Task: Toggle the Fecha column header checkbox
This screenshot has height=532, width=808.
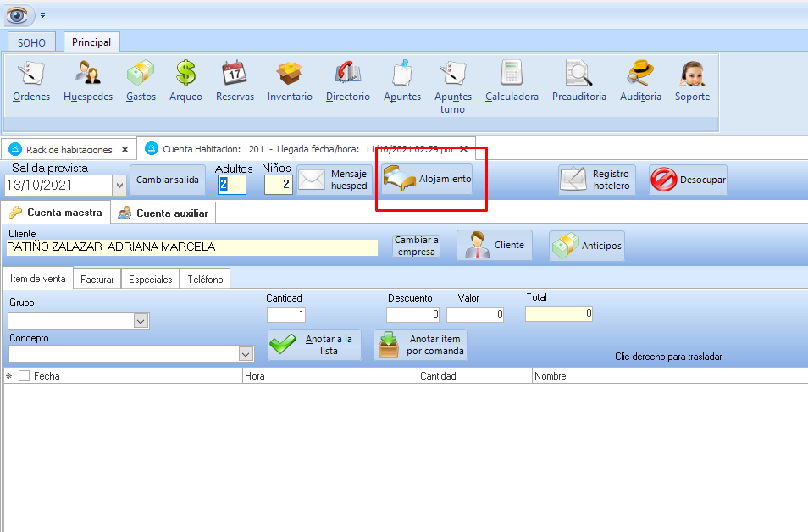Action: [x=24, y=376]
